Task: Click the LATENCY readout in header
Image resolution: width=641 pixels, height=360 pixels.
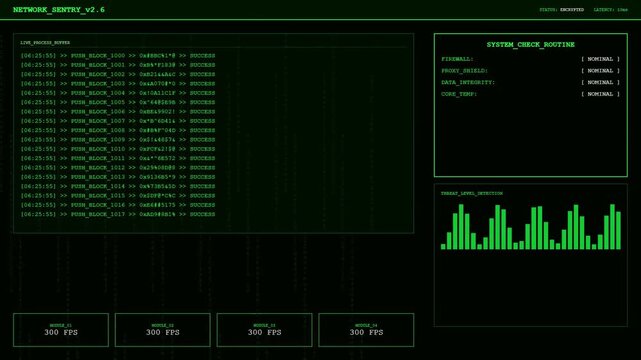Action: 610,10
